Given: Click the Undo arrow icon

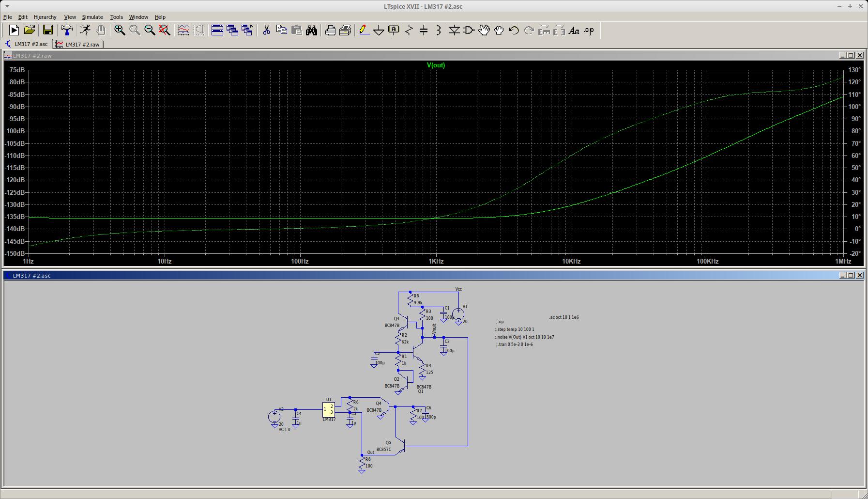Looking at the screenshot, I should [514, 30].
